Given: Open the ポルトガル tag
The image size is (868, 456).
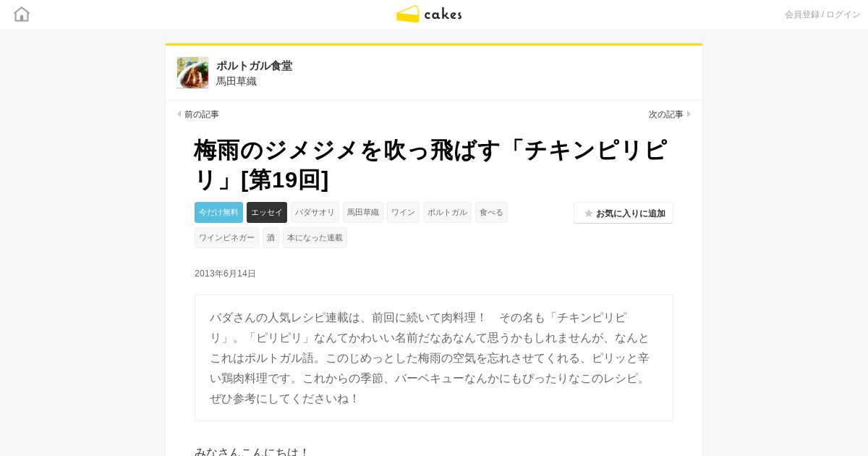Looking at the screenshot, I should 447,212.
